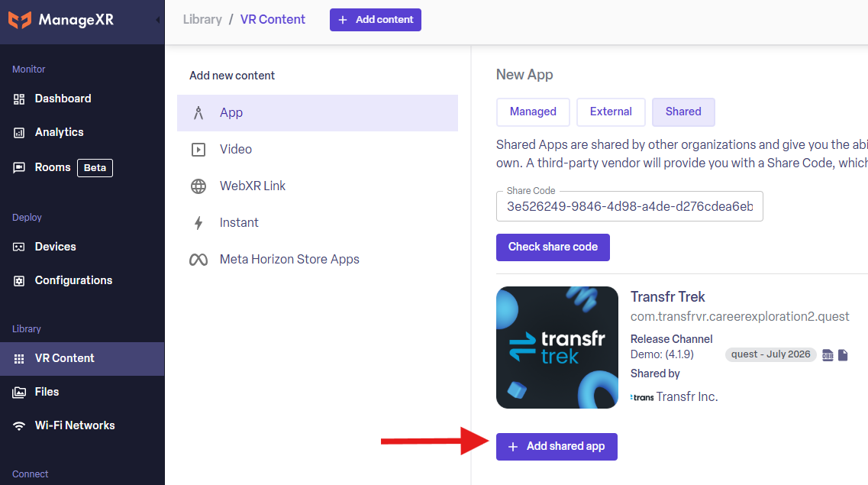
Task: Click the package name com.transfrvr.careerexploration2.quest
Action: coord(740,317)
